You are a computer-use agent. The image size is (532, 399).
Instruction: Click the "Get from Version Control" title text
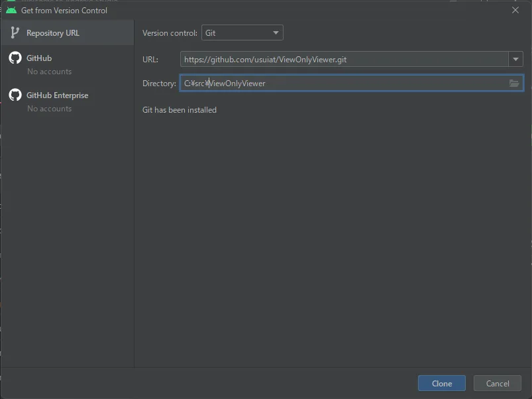pos(64,11)
